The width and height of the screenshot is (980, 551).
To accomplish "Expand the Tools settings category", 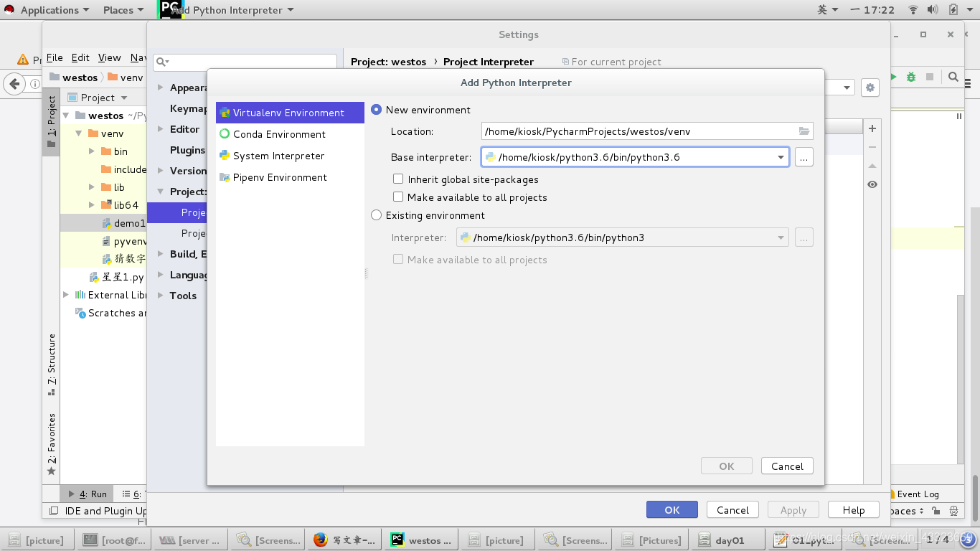I will pyautogui.click(x=161, y=296).
